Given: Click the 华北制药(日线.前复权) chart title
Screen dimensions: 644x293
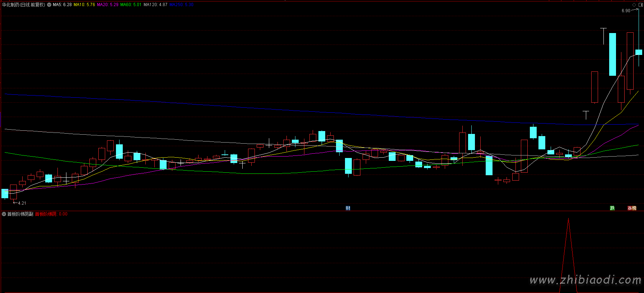Looking at the screenshot, I should 24,5.
